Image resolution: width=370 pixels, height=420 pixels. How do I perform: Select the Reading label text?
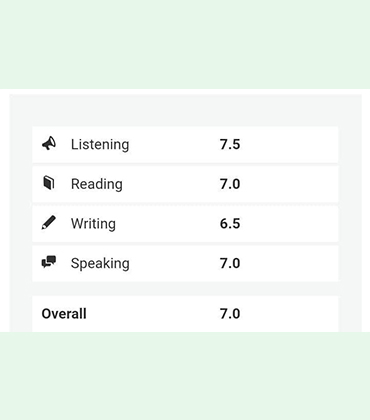tap(97, 184)
